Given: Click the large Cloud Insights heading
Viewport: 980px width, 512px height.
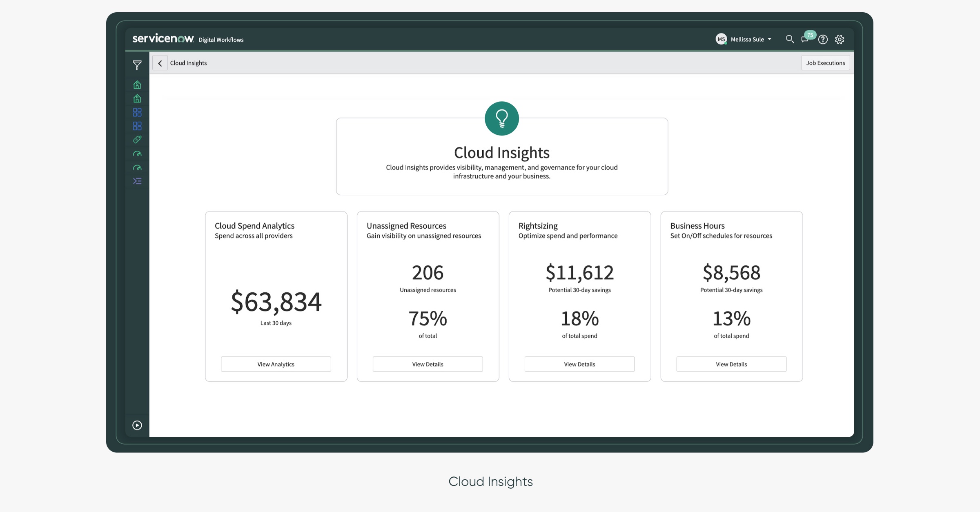Looking at the screenshot, I should point(502,153).
